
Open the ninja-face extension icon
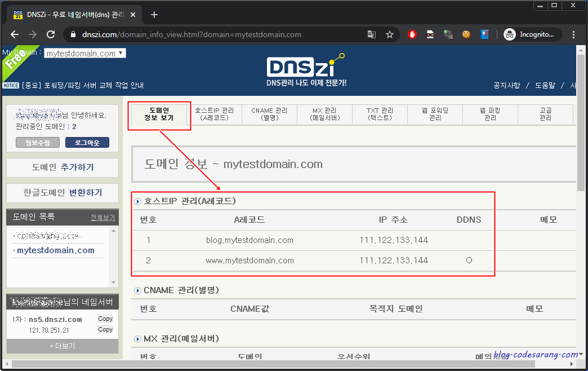click(430, 34)
